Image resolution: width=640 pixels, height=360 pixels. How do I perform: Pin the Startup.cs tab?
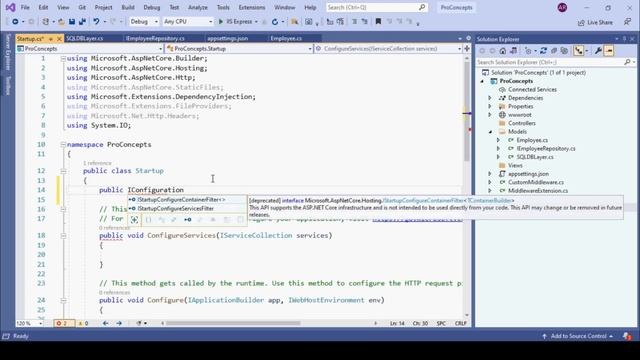(51, 39)
